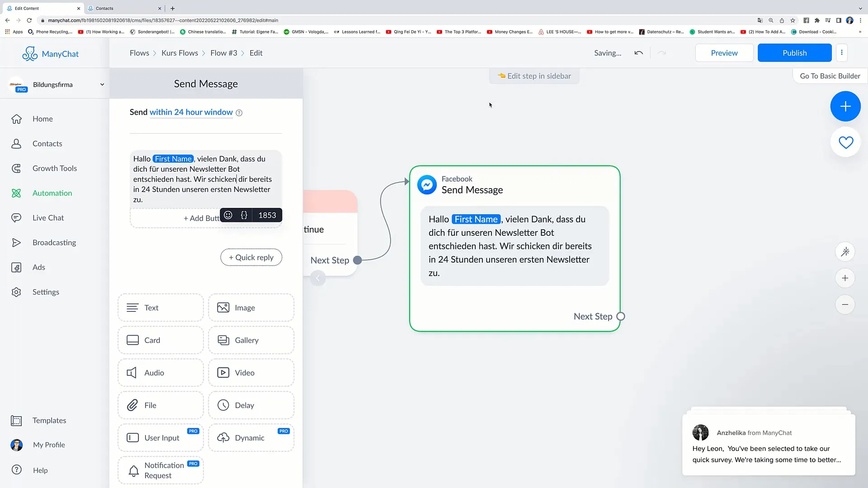Viewport: 868px width, 488px height.
Task: Add a Video block
Action: point(251,373)
